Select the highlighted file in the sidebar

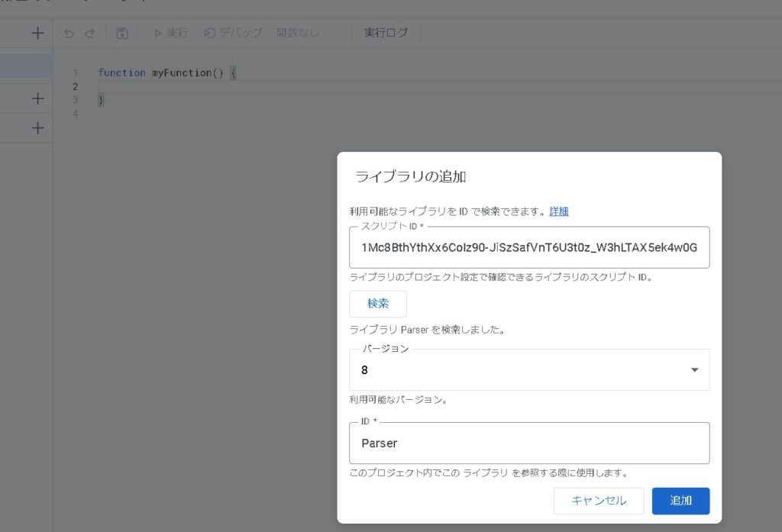[x=26, y=66]
